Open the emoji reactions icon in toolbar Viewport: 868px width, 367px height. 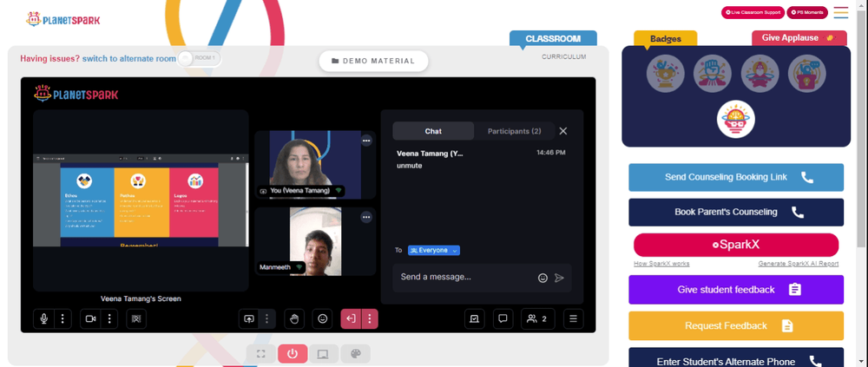(322, 318)
